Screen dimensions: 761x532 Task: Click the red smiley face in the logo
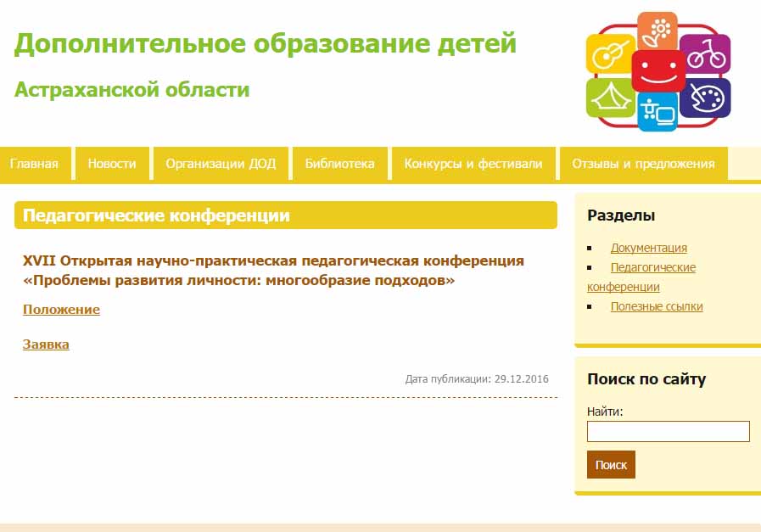click(658, 71)
